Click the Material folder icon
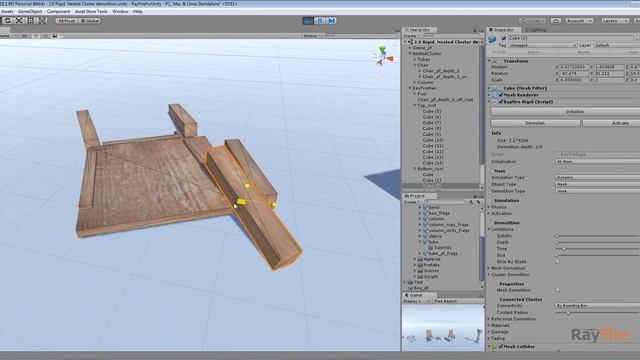Viewport: 640px width, 360px height. 420,259
